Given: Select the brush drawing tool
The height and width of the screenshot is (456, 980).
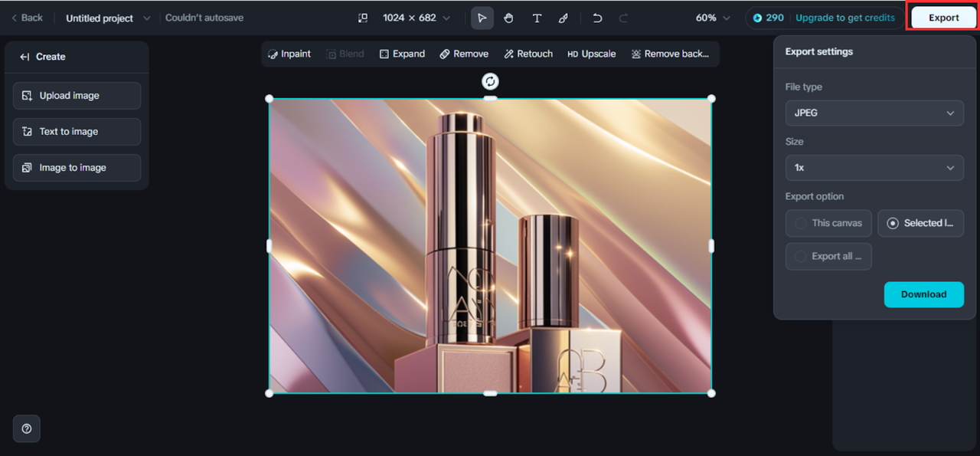Looking at the screenshot, I should pos(563,18).
